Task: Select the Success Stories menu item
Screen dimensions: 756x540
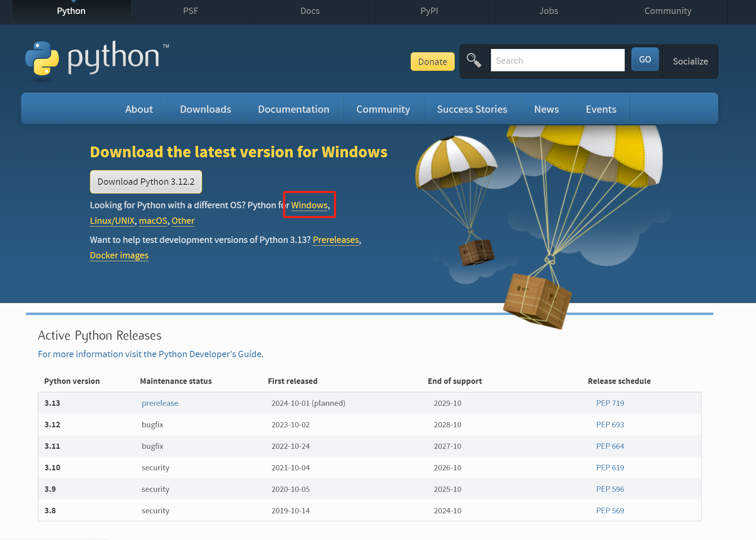Action: (x=472, y=109)
